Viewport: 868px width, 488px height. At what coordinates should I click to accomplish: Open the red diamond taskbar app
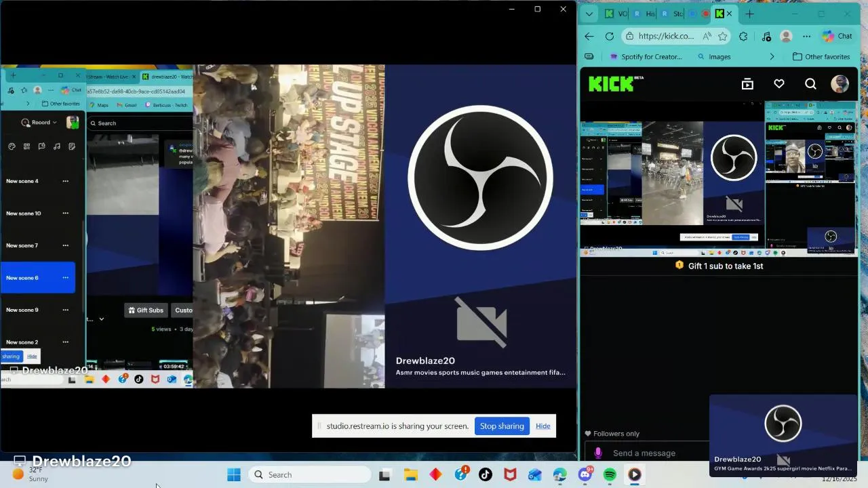[x=435, y=474]
